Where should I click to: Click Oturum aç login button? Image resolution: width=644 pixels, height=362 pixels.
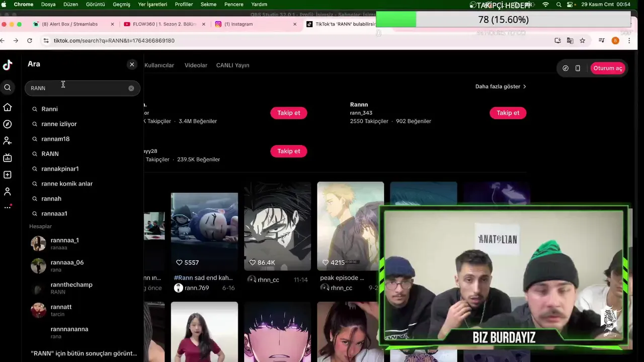pyautogui.click(x=608, y=68)
